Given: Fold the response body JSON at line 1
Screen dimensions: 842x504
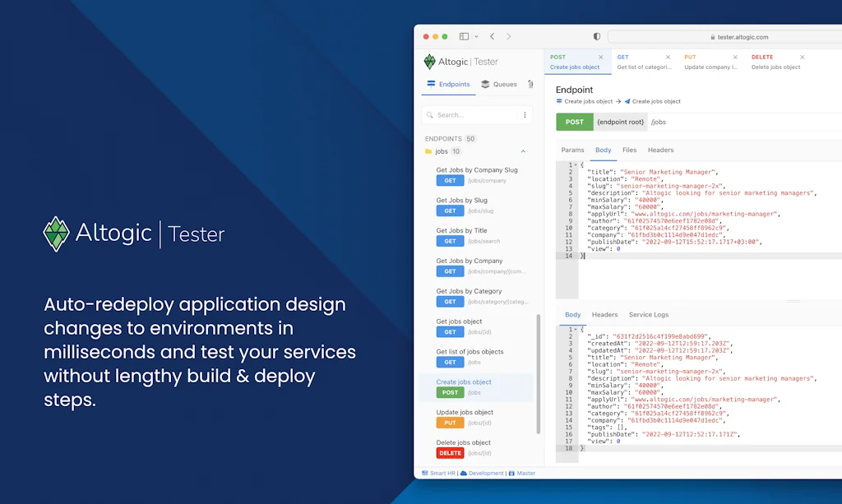Looking at the screenshot, I should tap(576, 330).
